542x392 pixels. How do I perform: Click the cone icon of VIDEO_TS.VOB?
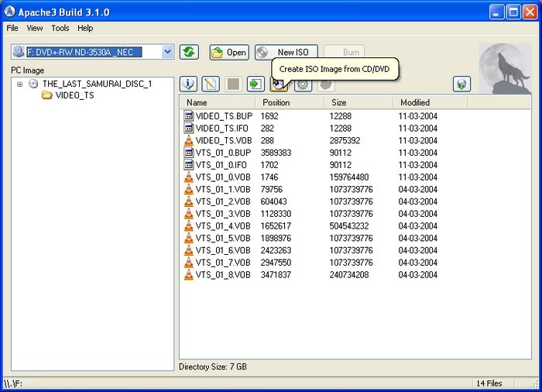188,140
